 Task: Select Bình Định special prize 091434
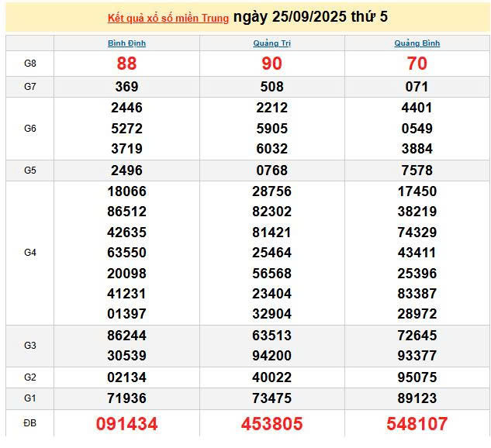(x=126, y=424)
